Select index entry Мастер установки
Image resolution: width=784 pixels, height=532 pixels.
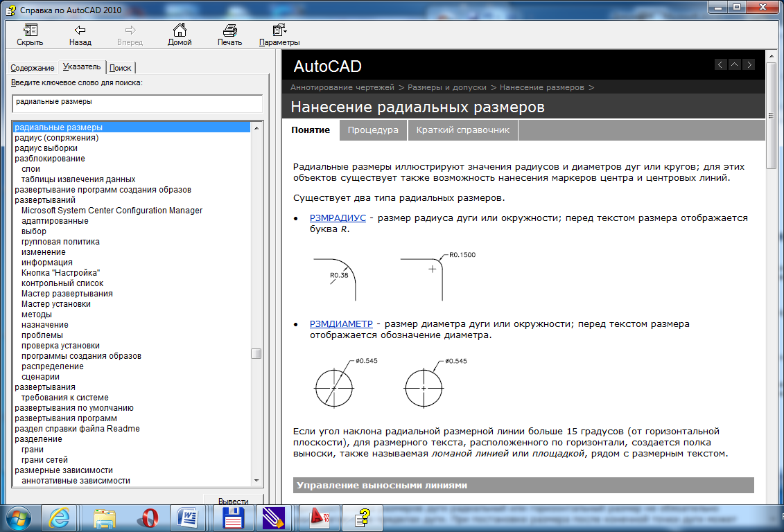click(56, 304)
